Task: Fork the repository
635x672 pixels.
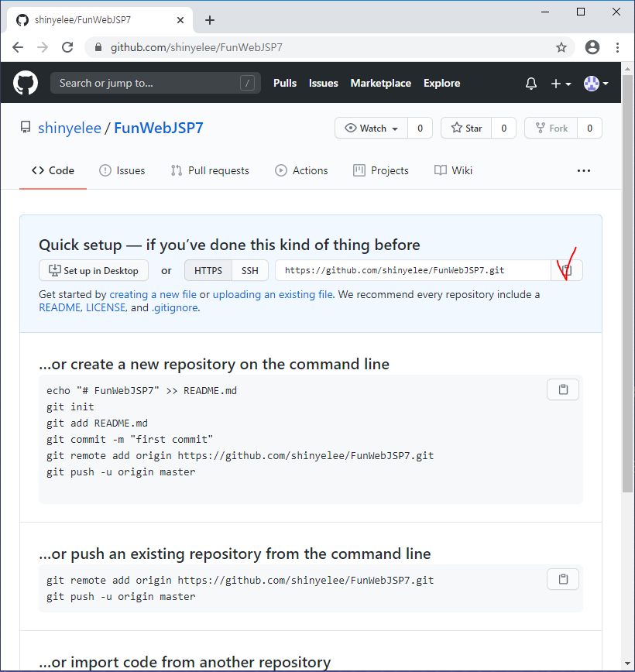Action: tap(551, 129)
